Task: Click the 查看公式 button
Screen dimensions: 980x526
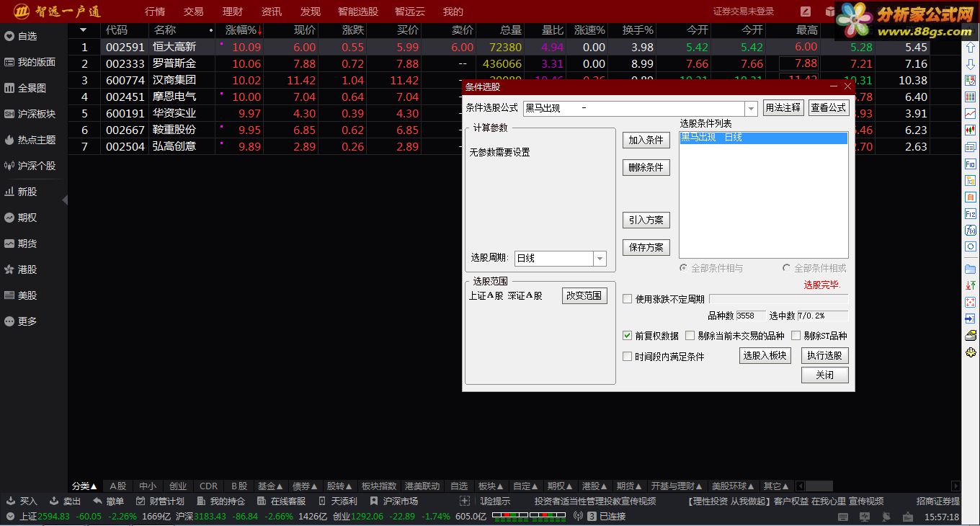Action: click(829, 108)
